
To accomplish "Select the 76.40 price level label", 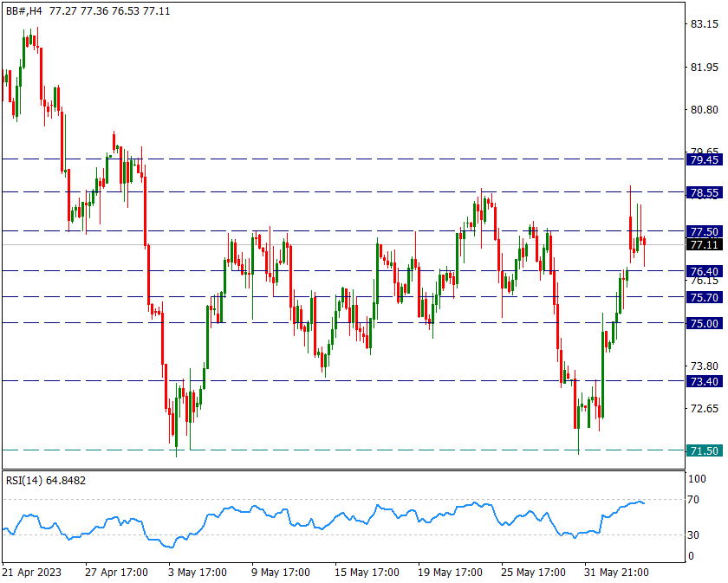I will [704, 271].
